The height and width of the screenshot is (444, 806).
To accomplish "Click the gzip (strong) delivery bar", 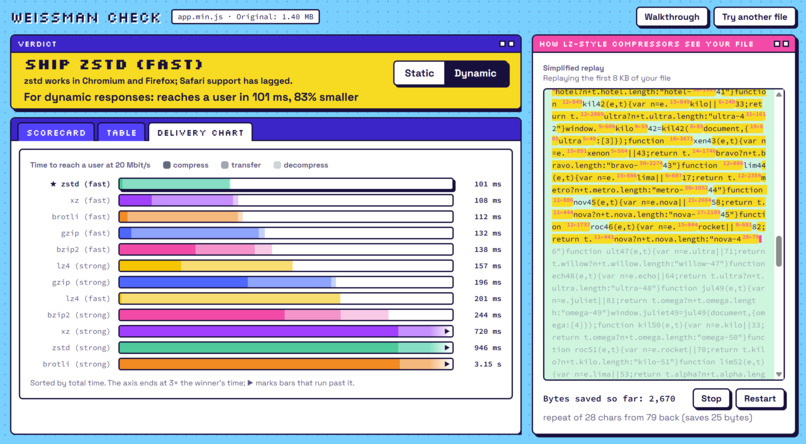I will (x=286, y=282).
